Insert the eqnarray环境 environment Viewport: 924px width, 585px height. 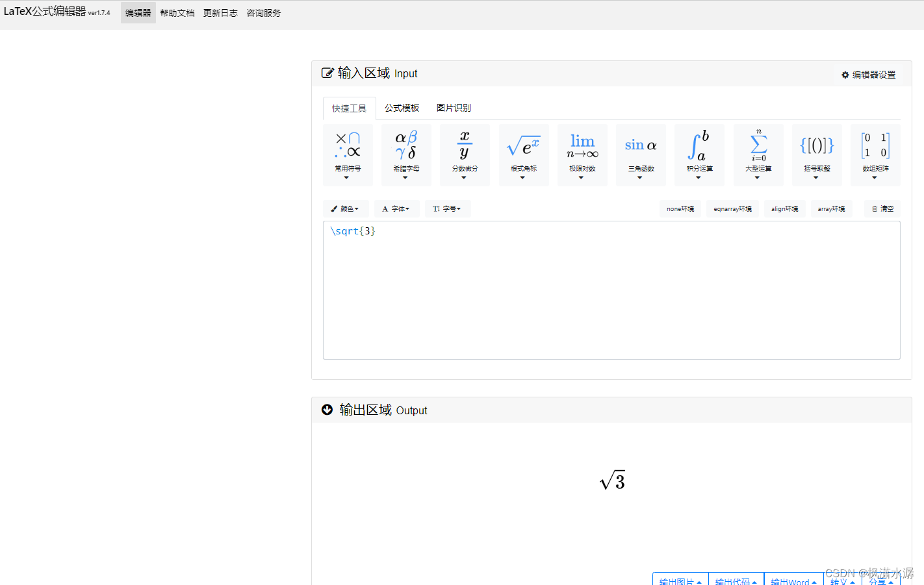(732, 208)
